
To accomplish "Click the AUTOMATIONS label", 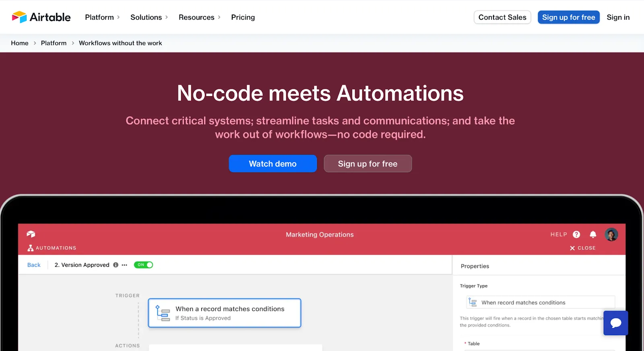I will point(56,248).
